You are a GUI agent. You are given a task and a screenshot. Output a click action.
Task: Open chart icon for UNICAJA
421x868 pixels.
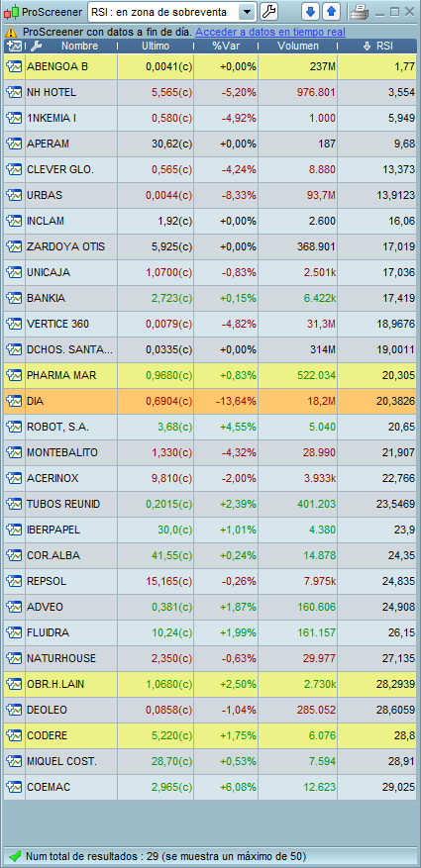(x=14, y=273)
